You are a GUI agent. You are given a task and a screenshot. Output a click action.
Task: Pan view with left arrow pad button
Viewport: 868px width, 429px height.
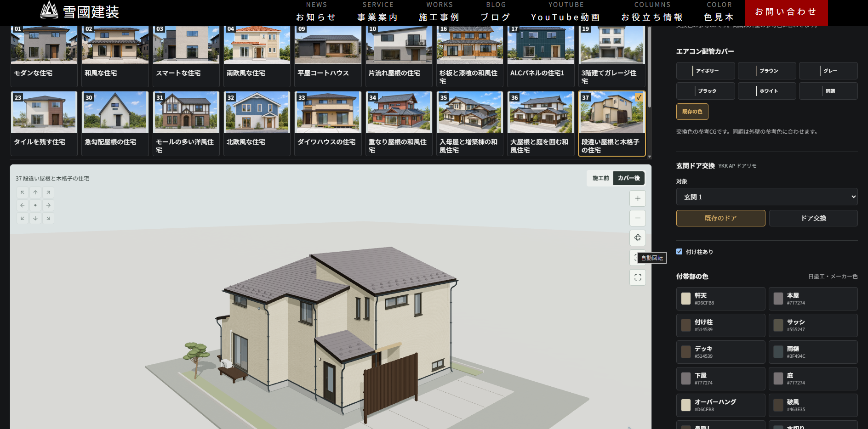[23, 205]
